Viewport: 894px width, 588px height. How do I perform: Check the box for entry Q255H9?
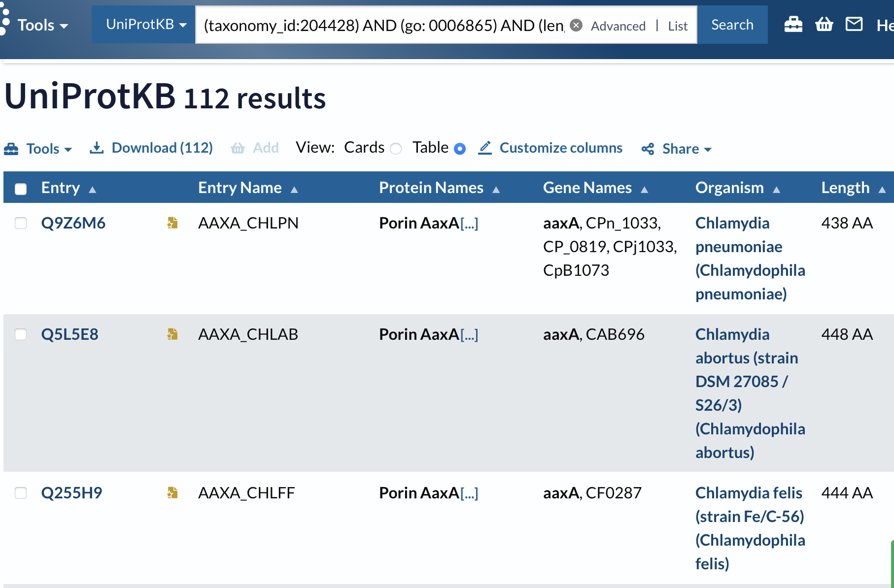click(x=21, y=493)
